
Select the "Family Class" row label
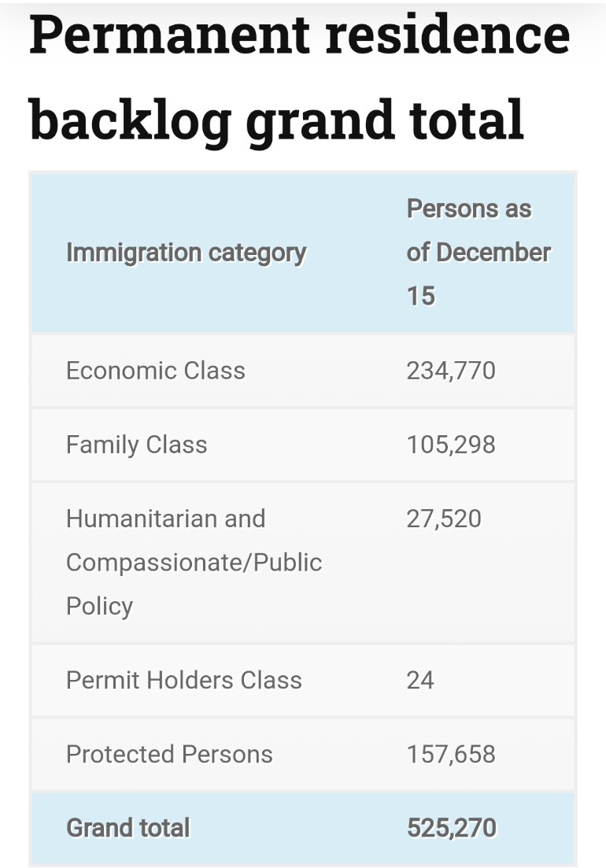pyautogui.click(x=137, y=445)
